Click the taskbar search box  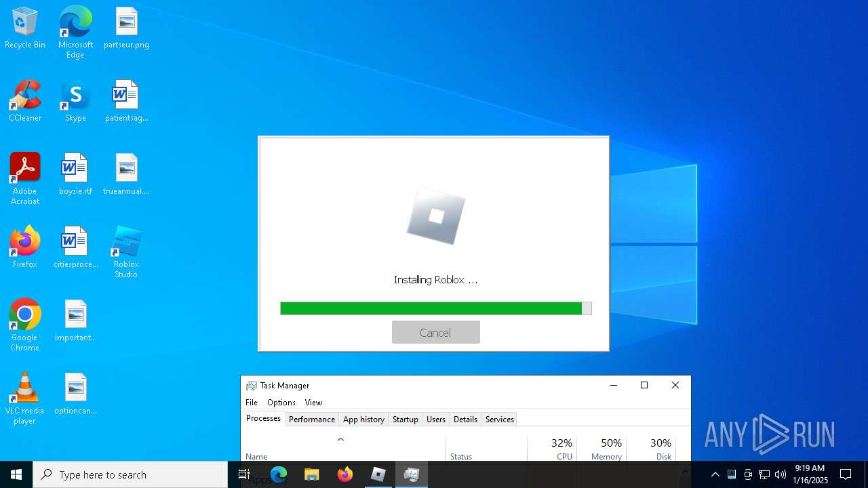coord(130,474)
